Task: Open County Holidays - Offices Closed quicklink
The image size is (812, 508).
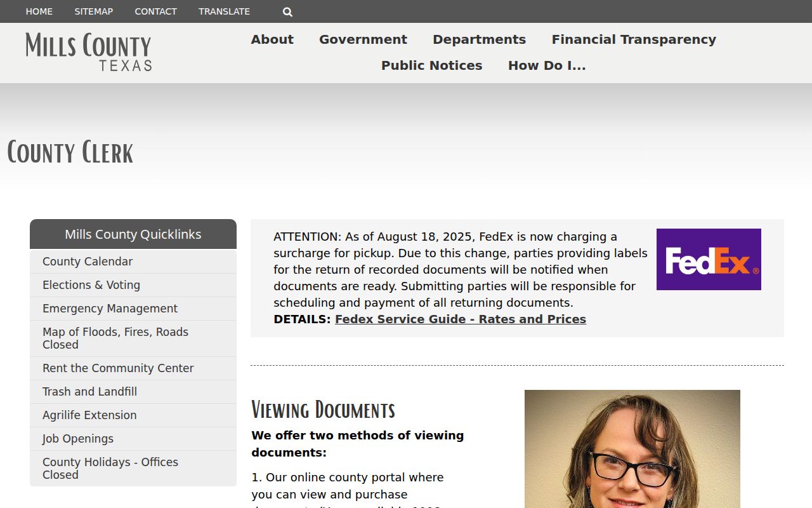Action: coord(133,469)
